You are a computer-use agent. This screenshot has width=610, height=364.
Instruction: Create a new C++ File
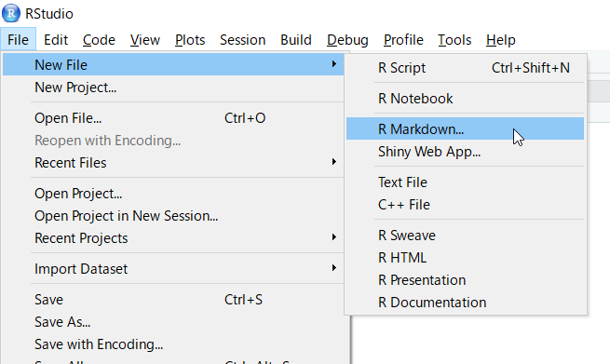[x=466, y=205]
